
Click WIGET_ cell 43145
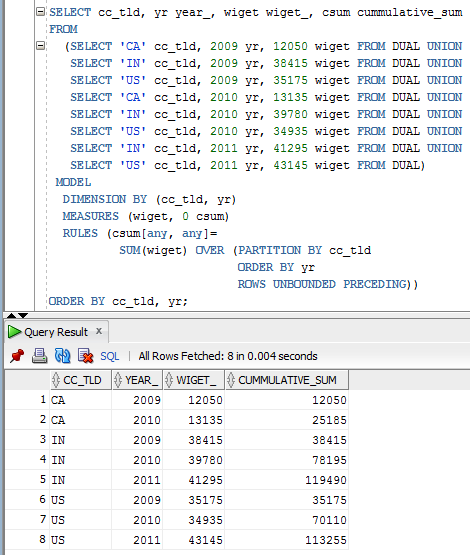click(194, 539)
